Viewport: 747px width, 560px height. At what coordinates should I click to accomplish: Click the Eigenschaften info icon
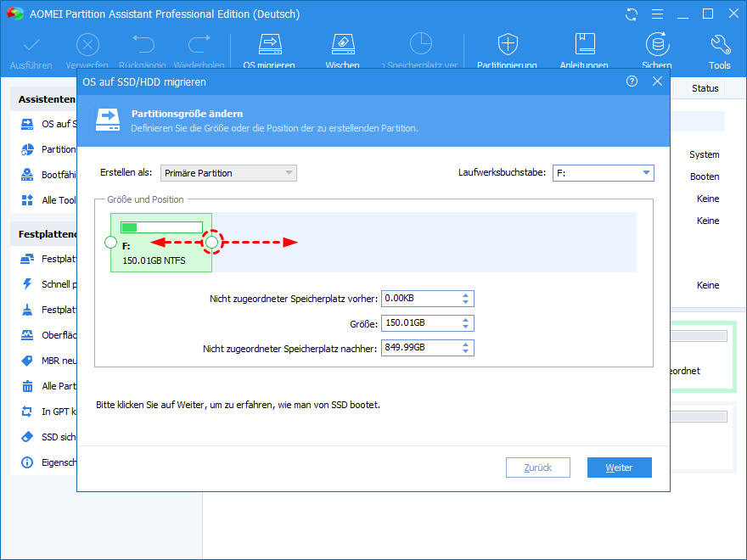click(x=27, y=462)
